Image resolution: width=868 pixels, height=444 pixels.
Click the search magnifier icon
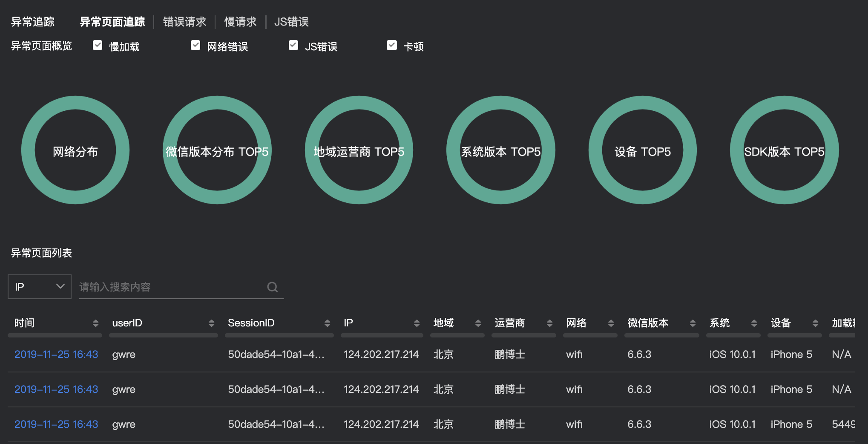pos(273,287)
